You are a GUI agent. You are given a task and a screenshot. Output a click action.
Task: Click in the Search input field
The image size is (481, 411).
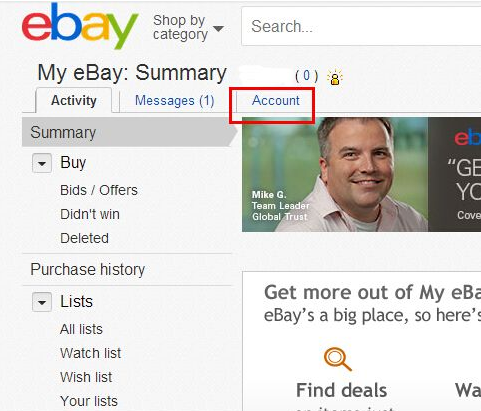coord(361,26)
